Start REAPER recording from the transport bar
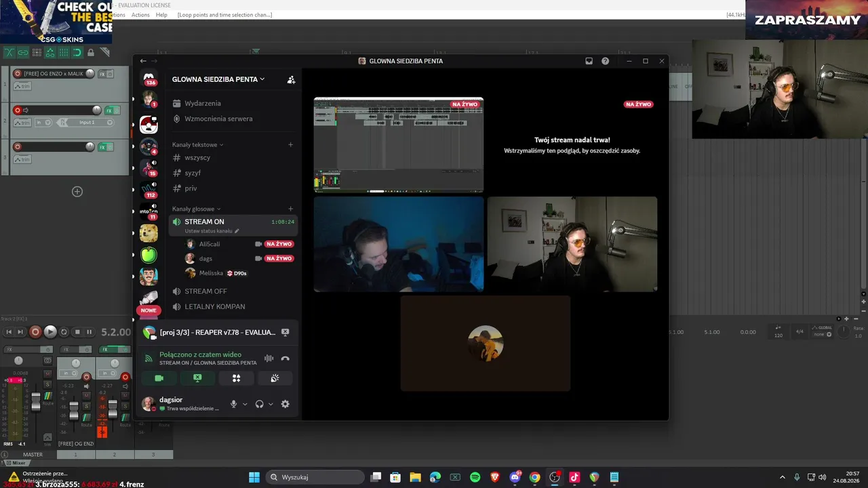This screenshot has width=868, height=488. pos(35,332)
